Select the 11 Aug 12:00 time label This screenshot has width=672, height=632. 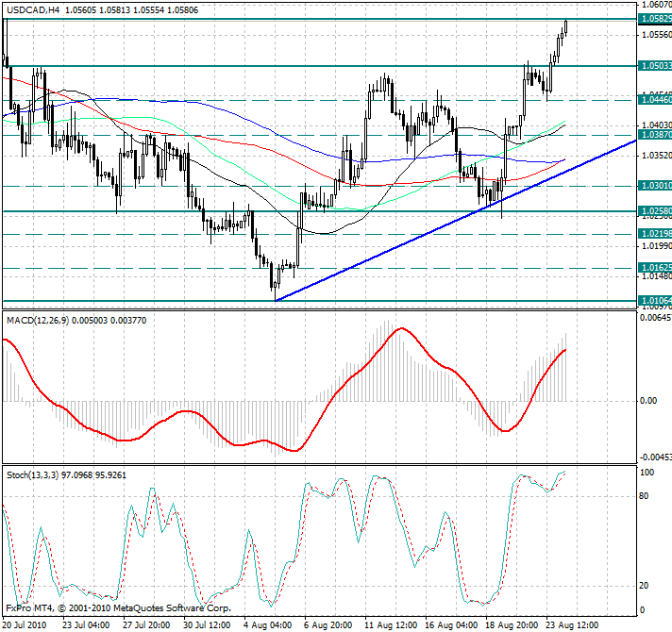(x=391, y=624)
